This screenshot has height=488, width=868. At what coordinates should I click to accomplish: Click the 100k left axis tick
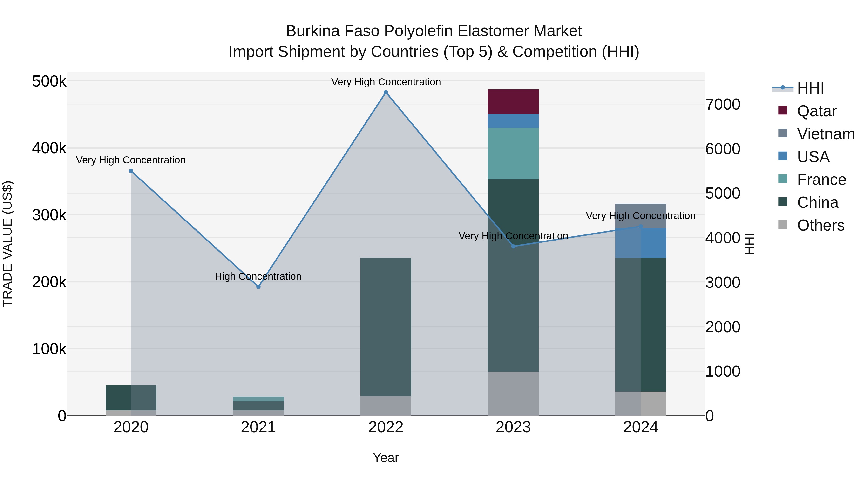tap(49, 349)
